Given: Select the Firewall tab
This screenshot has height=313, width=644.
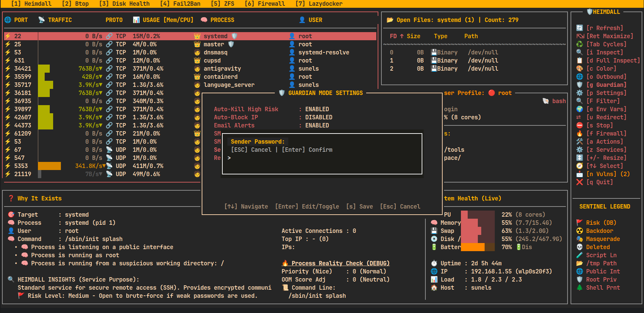Looking at the screenshot, I should (x=265, y=4).
